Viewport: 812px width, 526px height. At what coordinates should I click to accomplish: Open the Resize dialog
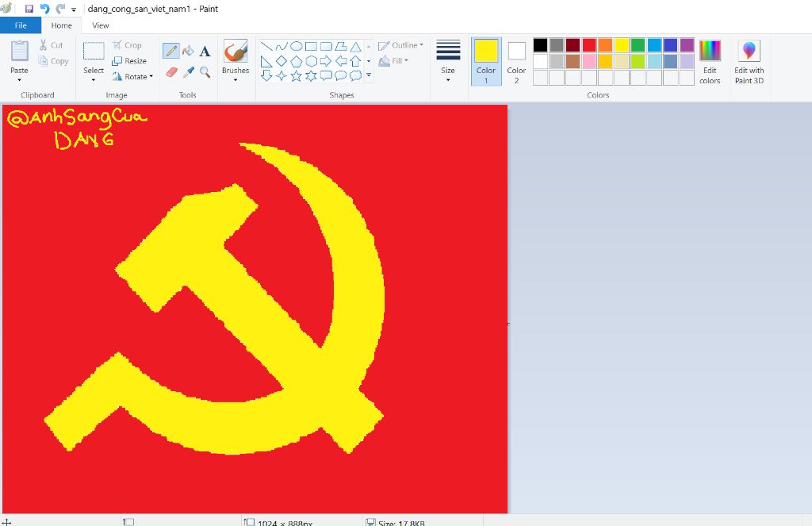pos(129,61)
